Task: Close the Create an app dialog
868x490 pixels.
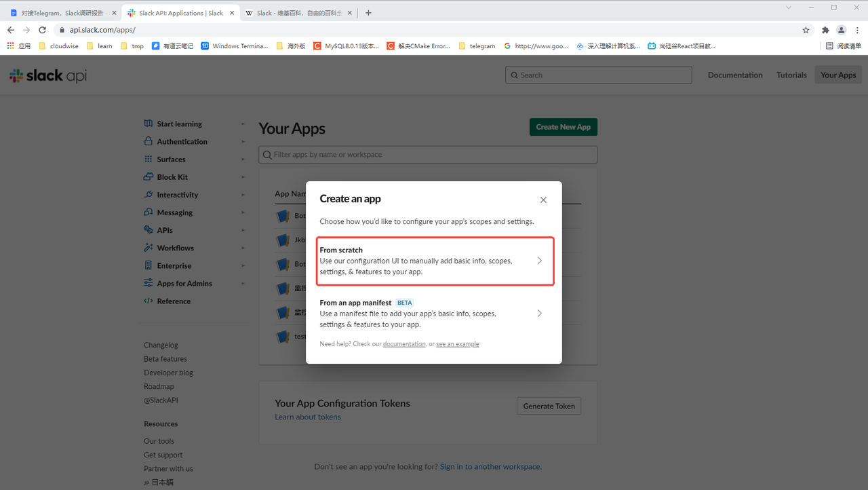Action: coord(543,200)
